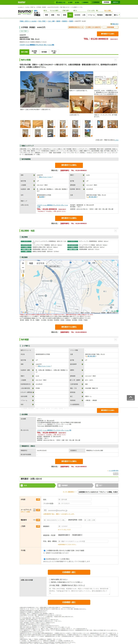Click お気に入りに追加する button
The image size is (138, 644).
tap(93, 27)
